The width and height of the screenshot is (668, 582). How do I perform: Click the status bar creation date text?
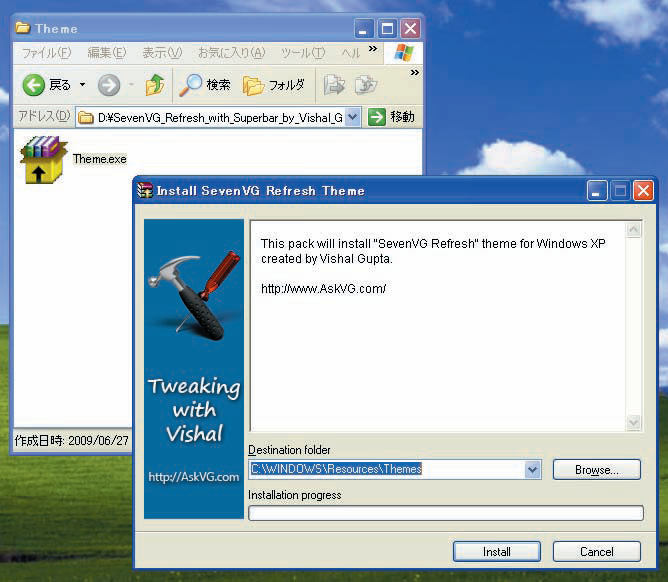(72, 441)
